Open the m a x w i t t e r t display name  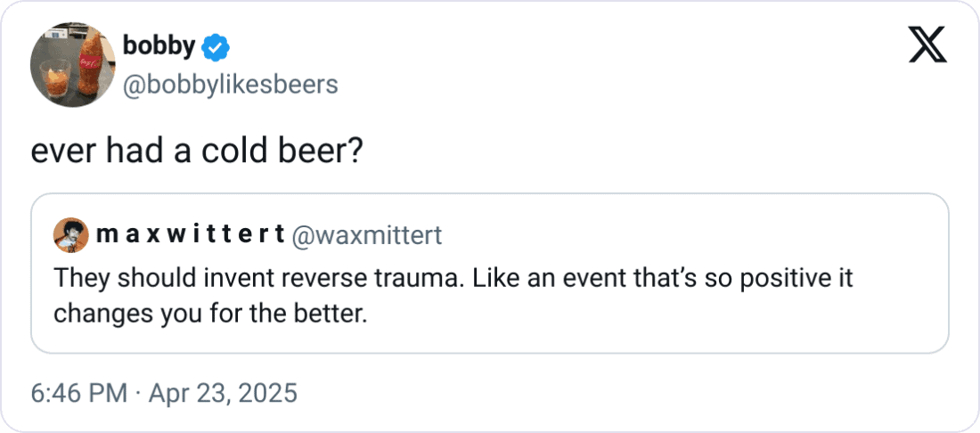tap(190, 235)
